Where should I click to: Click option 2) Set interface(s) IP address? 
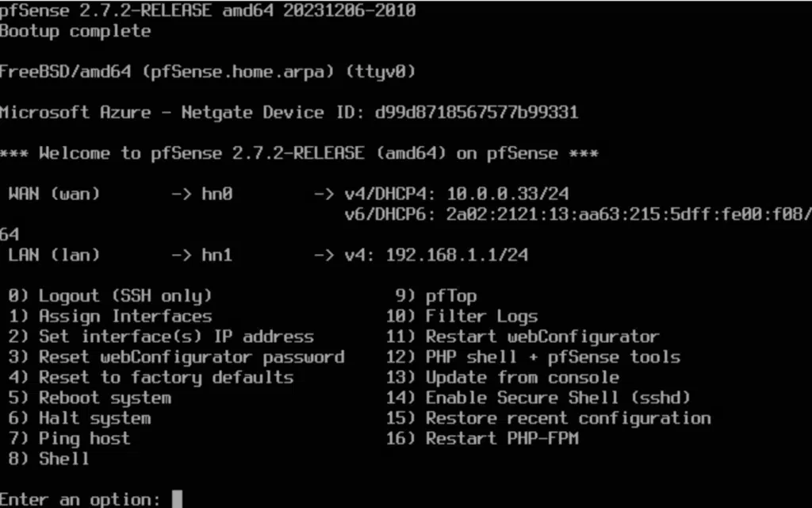coord(161,337)
